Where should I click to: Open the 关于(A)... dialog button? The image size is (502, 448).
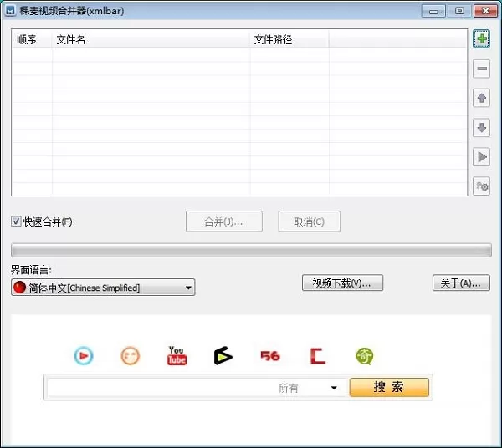(461, 283)
